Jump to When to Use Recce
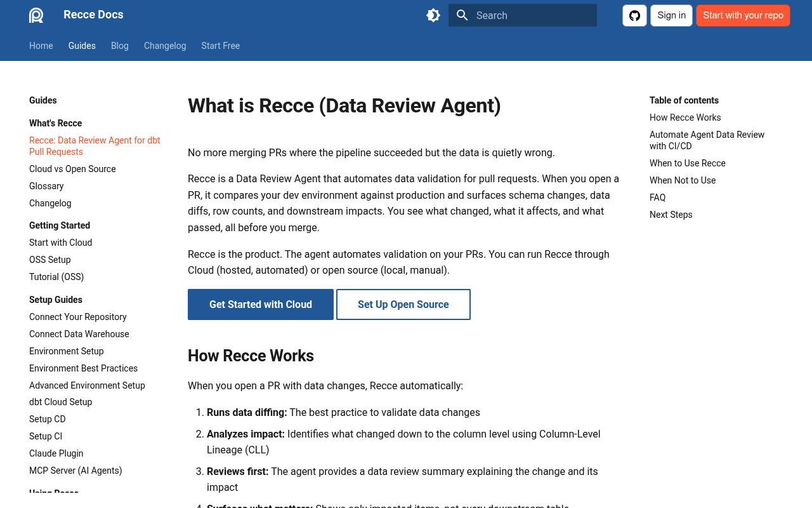Viewport: 812px width, 508px height. [688, 163]
